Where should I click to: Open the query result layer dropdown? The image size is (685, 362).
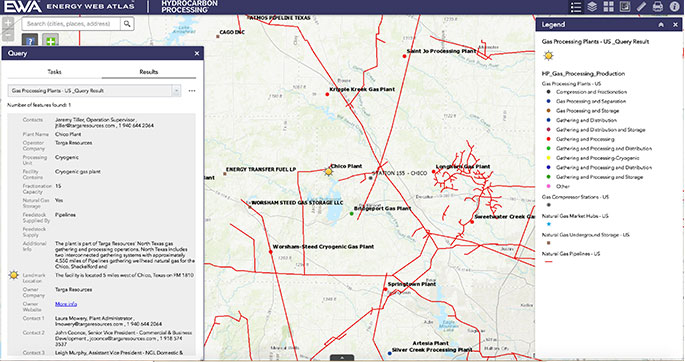click(176, 91)
